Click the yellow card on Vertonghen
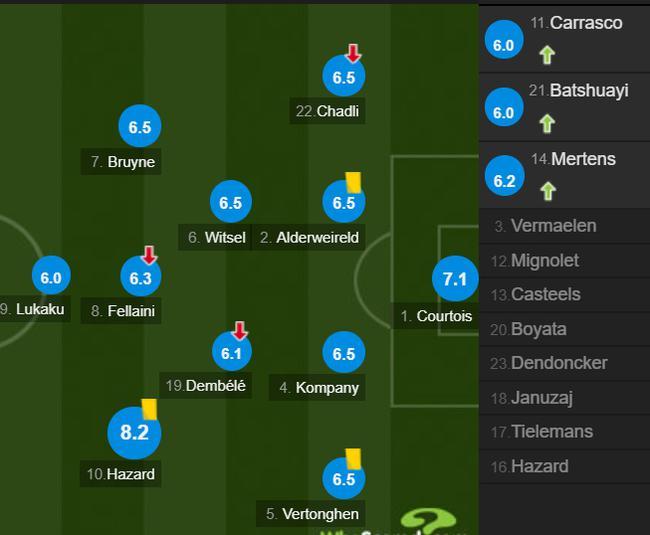This screenshot has width=650, height=535. pos(353,459)
